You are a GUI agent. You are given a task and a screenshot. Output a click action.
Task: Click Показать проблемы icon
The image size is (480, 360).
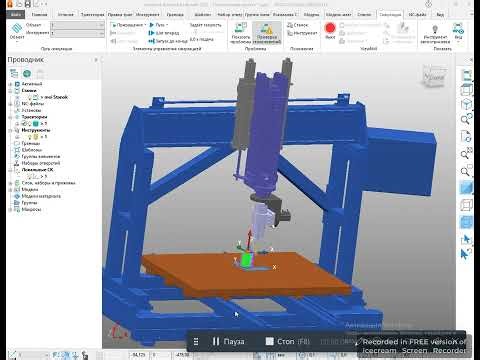(x=241, y=33)
